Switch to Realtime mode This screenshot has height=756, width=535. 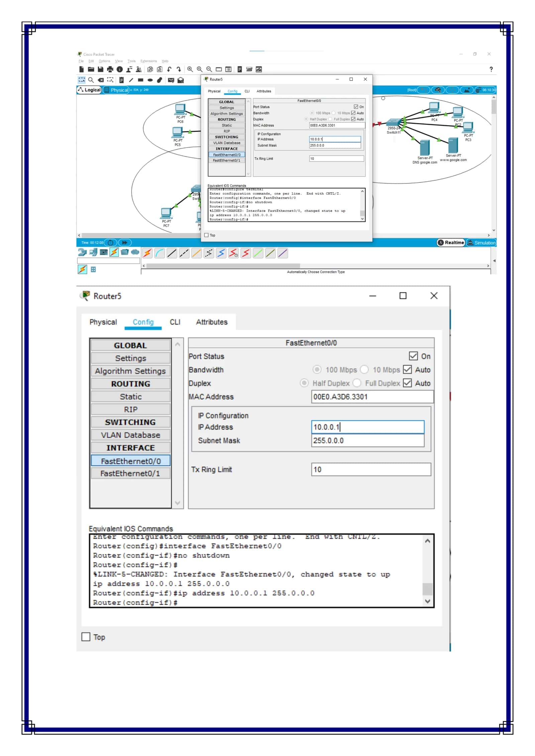tap(451, 243)
